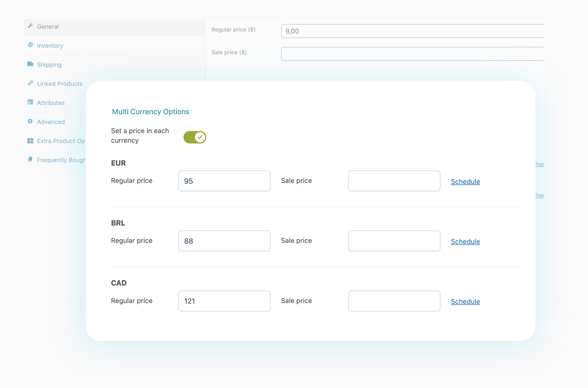Click the tag icon beside Inventory

pos(30,45)
